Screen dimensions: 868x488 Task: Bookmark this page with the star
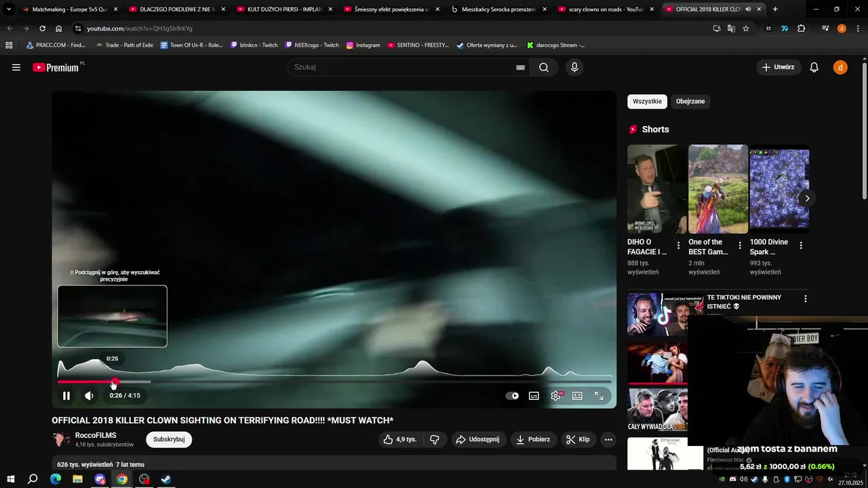point(746,28)
